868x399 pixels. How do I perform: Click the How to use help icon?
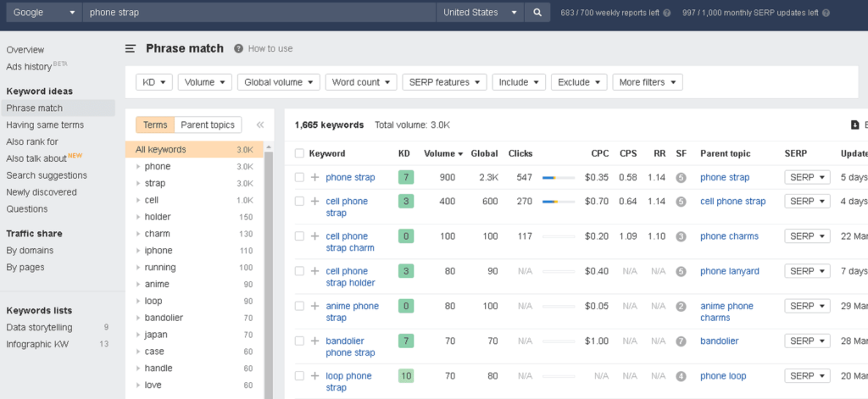pos(239,49)
